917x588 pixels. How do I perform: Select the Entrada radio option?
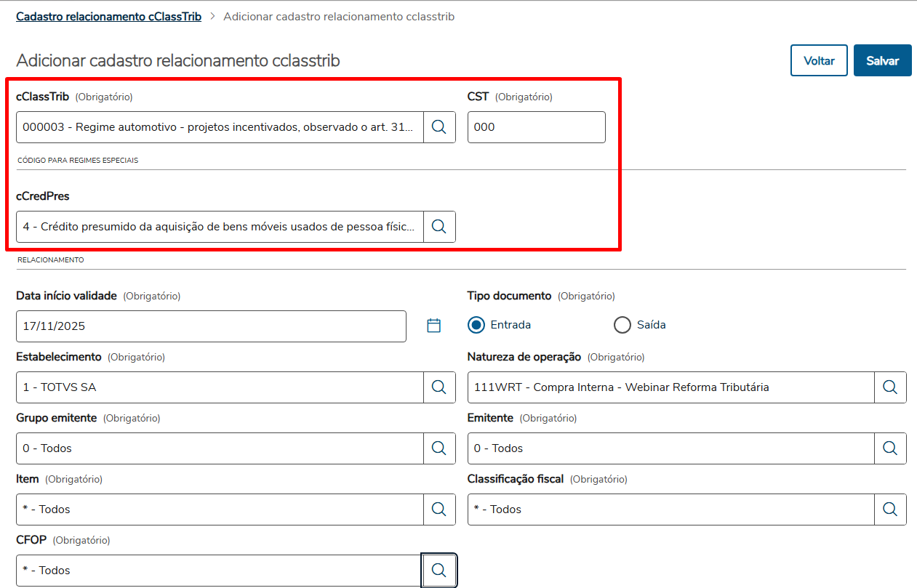pos(476,325)
